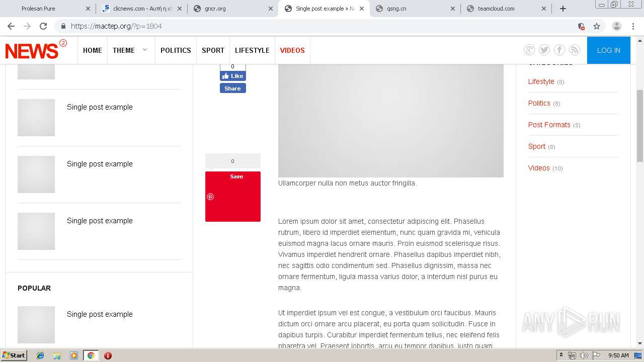
Task: Open the Chrome three-dot menu
Action: pos(633,26)
